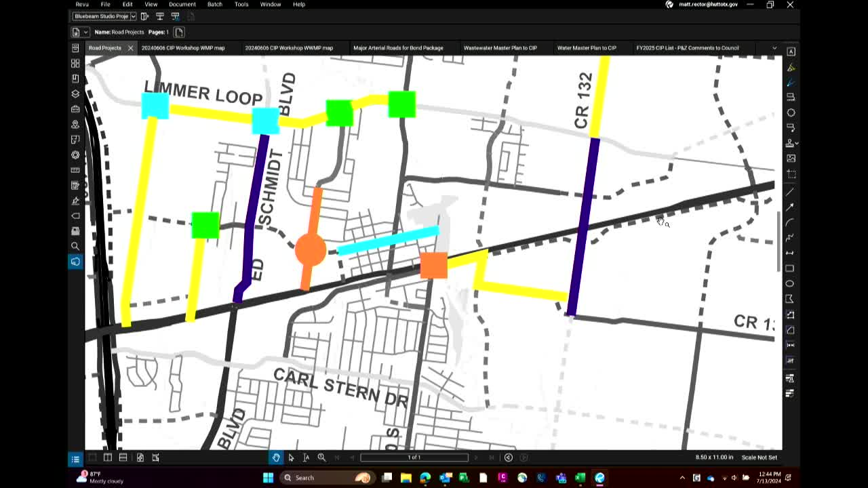The image size is (868, 488).
Task: Expand the Bluebeam Studio Project dropdown
Action: coord(133,16)
